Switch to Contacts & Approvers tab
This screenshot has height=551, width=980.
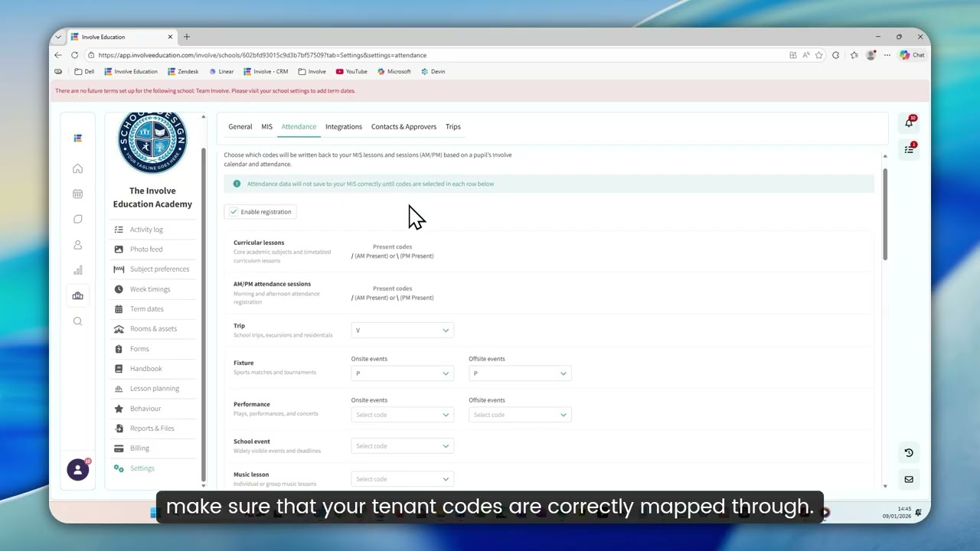click(x=403, y=127)
